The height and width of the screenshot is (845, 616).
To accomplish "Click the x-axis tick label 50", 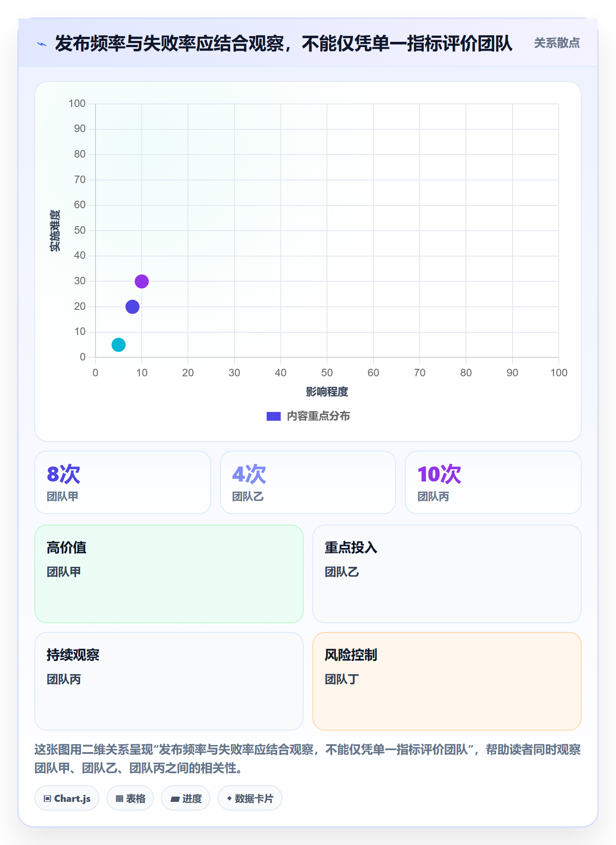I will 327,373.
